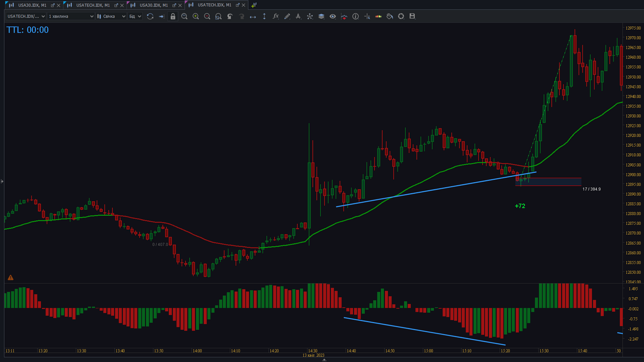
Task: Open the chart layers/objects icon
Action: click(x=321, y=16)
